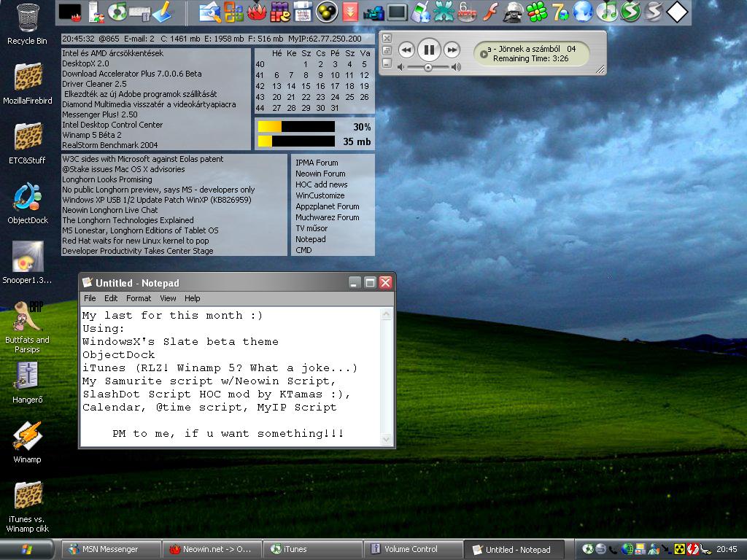Click the track info arrow in iTunes display
The image size is (747, 560).
click(484, 54)
